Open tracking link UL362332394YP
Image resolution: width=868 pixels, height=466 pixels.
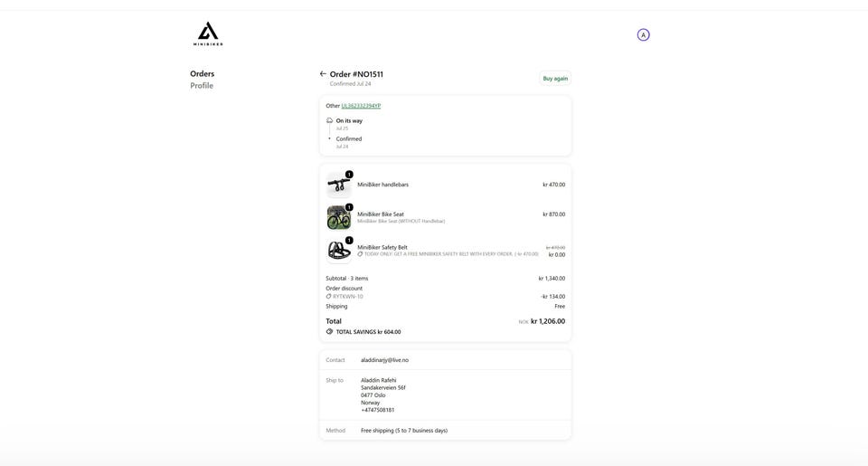coord(361,106)
